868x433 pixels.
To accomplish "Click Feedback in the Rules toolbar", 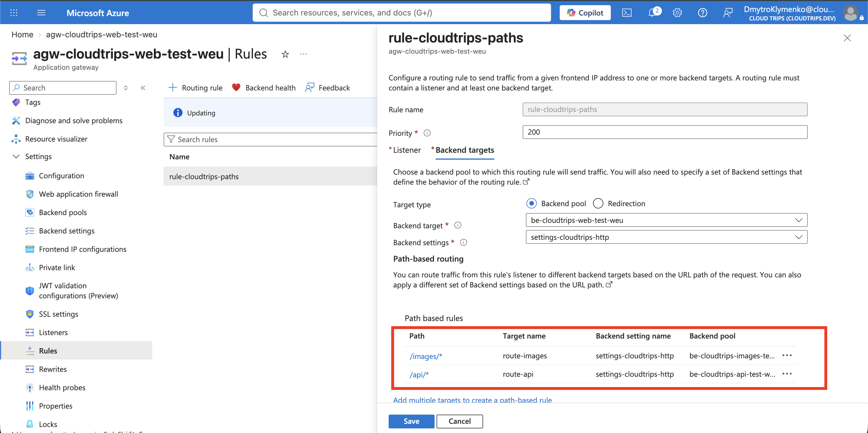I will (x=328, y=88).
